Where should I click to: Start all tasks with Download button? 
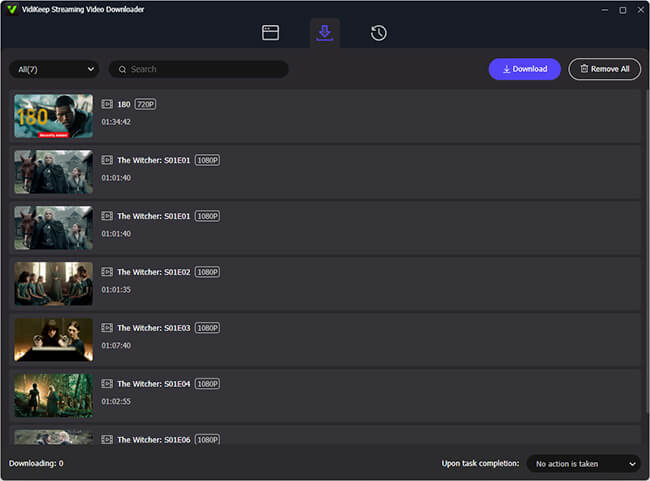(x=524, y=69)
